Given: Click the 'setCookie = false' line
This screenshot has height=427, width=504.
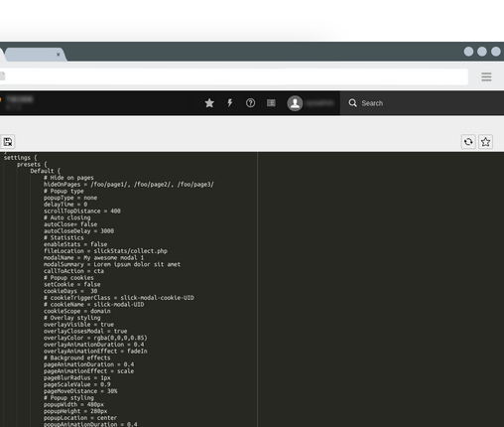Looking at the screenshot, I should [x=72, y=284].
